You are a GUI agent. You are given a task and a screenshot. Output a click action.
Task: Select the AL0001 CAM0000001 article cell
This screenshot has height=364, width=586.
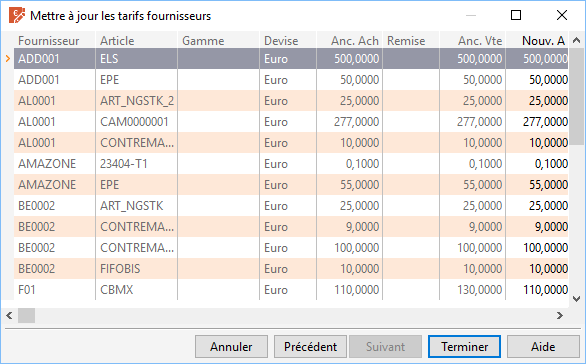[136, 122]
